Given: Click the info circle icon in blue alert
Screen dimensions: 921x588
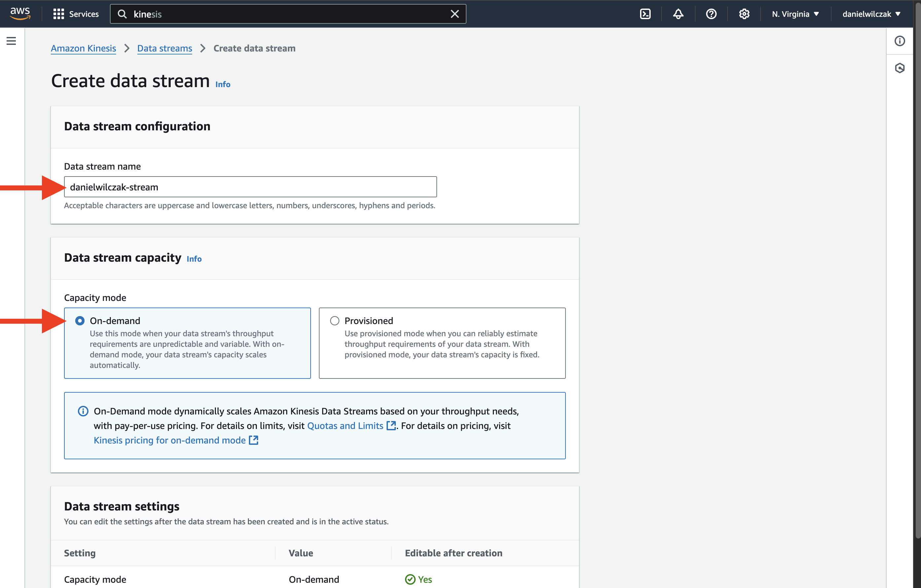Looking at the screenshot, I should pyautogui.click(x=83, y=411).
